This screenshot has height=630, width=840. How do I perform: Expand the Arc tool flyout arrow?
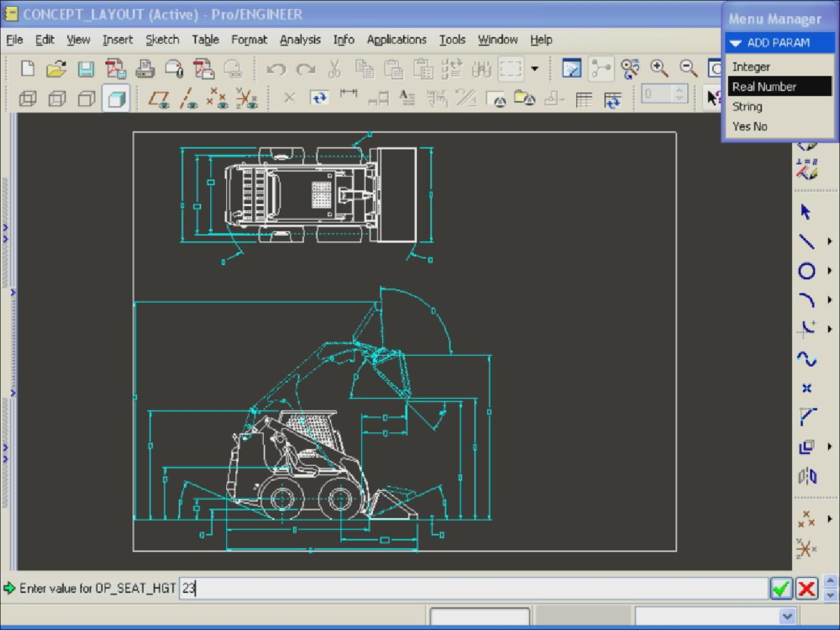(x=830, y=300)
